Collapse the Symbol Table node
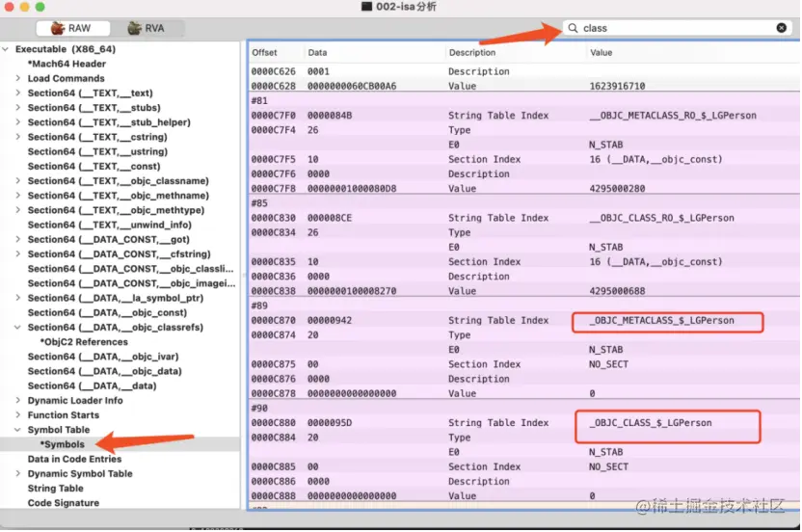Viewport: 802px width, 532px height. 18,430
